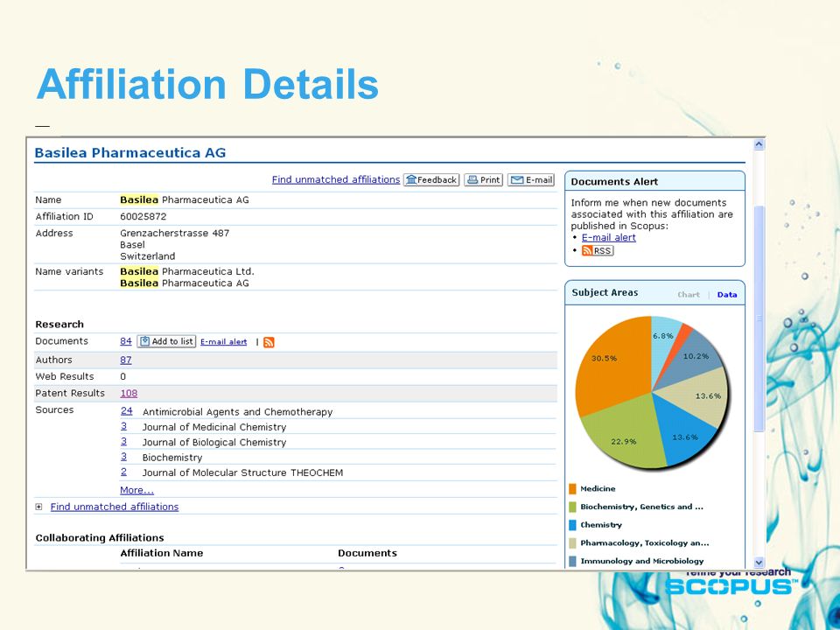The width and height of the screenshot is (840, 630).
Task: Click the Medicine legend color swatch
Action: 572,488
